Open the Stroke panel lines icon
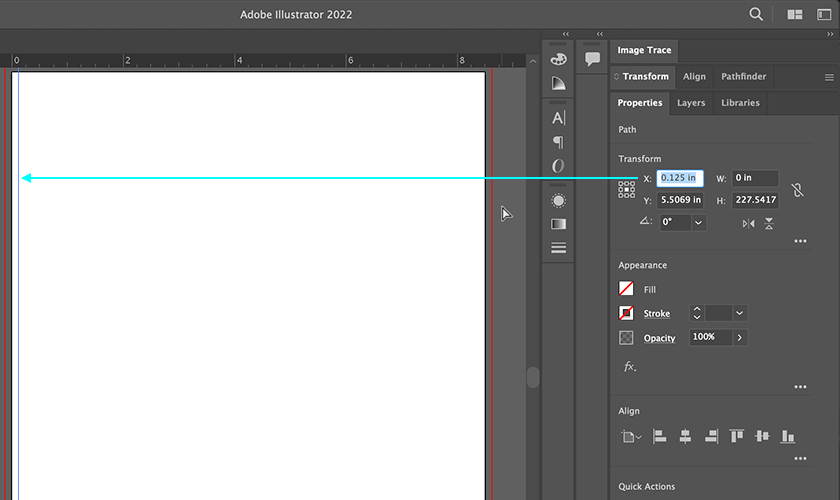Viewport: 840px width, 500px height. click(x=558, y=248)
